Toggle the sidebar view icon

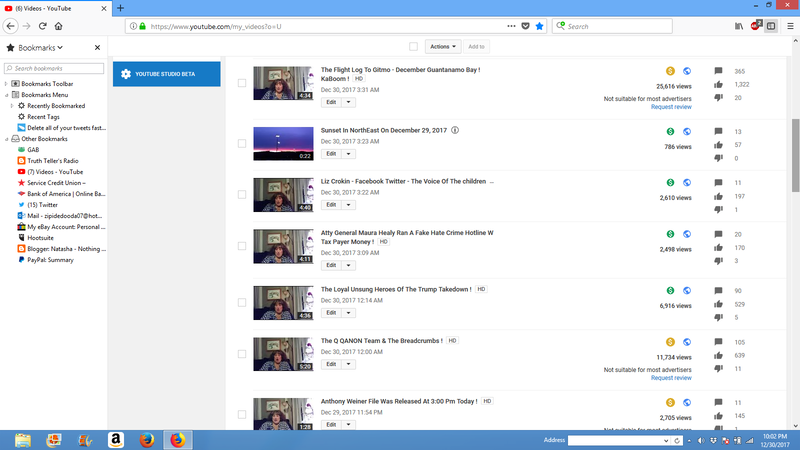[771, 26]
